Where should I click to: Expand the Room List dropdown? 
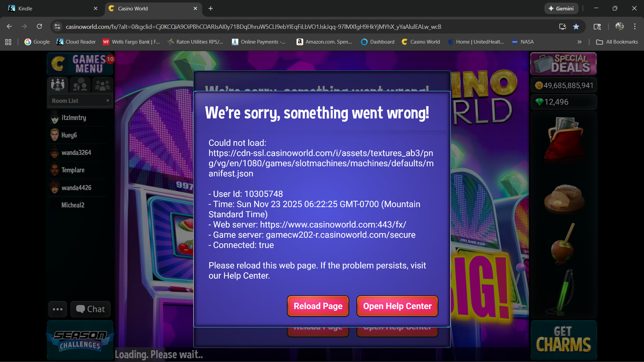80,101
